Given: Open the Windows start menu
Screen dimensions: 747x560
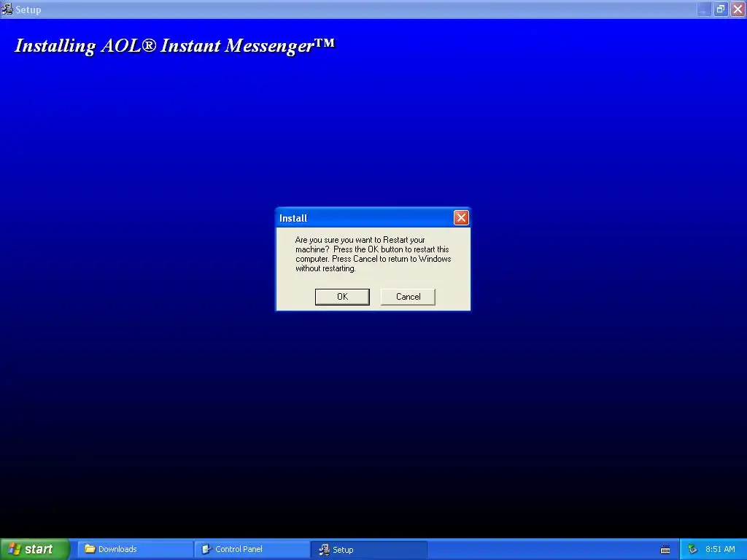Looking at the screenshot, I should (34, 549).
